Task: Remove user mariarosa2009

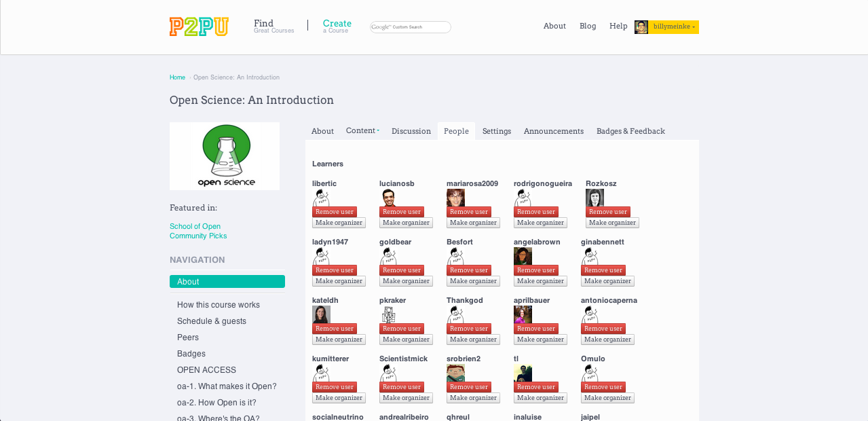Action: click(469, 212)
